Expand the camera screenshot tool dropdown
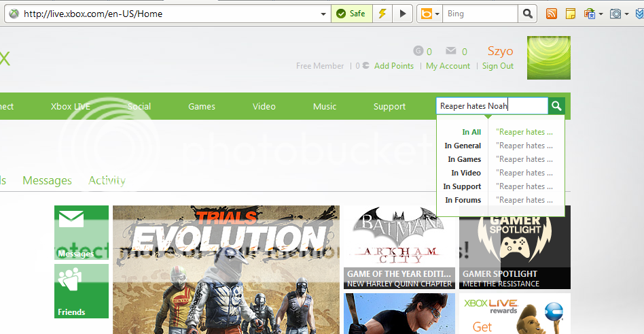The image size is (644, 334). pyautogui.click(x=626, y=14)
